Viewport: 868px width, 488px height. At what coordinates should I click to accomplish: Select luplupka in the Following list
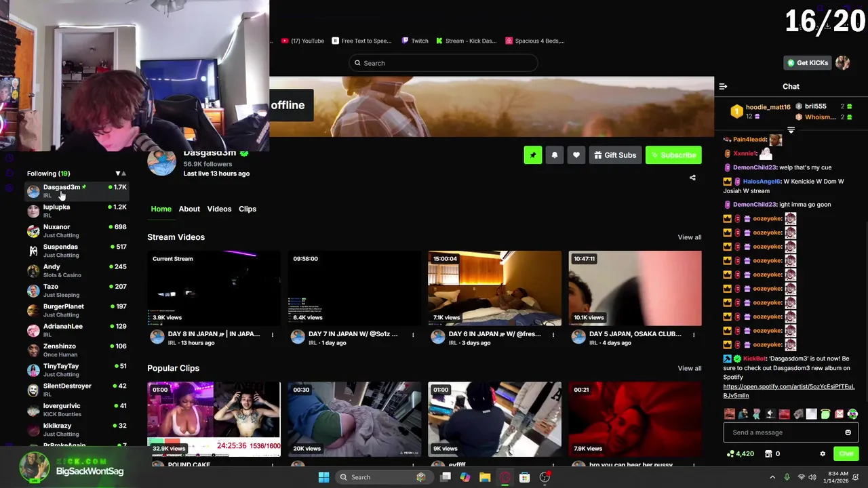click(77, 211)
